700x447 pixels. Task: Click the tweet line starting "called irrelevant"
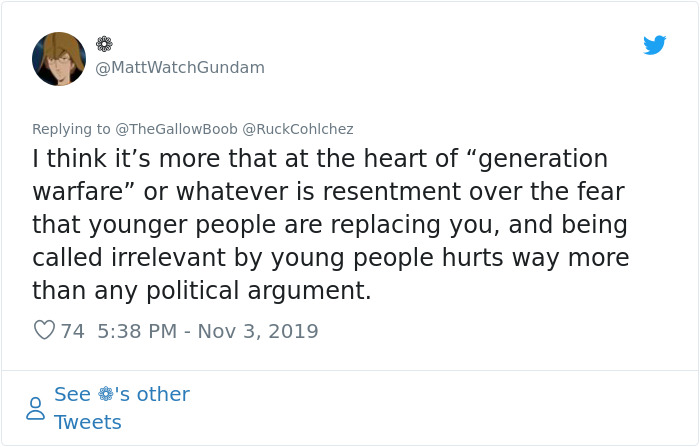tap(330, 258)
